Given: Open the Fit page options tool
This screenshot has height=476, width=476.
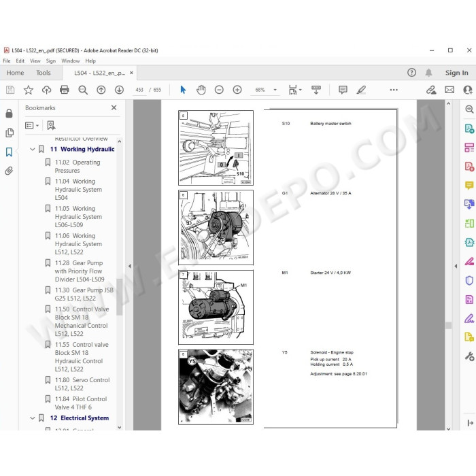Looking at the screenshot, I should click(294, 90).
